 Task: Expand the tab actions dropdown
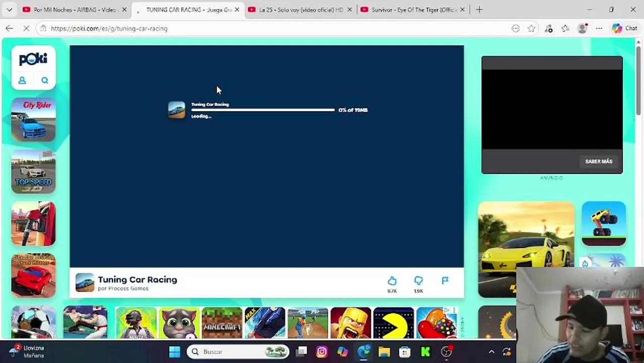tap(9, 10)
